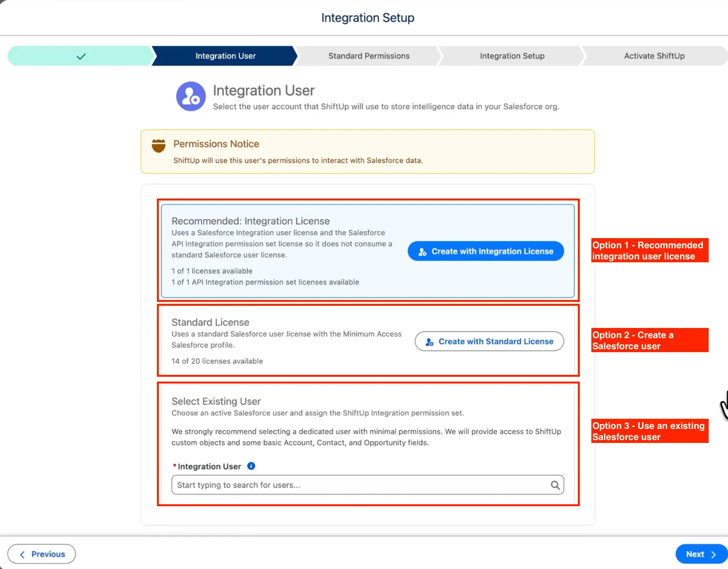Open the Activate ShiftUp step
Viewport: 728px width, 569px height.
pyautogui.click(x=654, y=56)
